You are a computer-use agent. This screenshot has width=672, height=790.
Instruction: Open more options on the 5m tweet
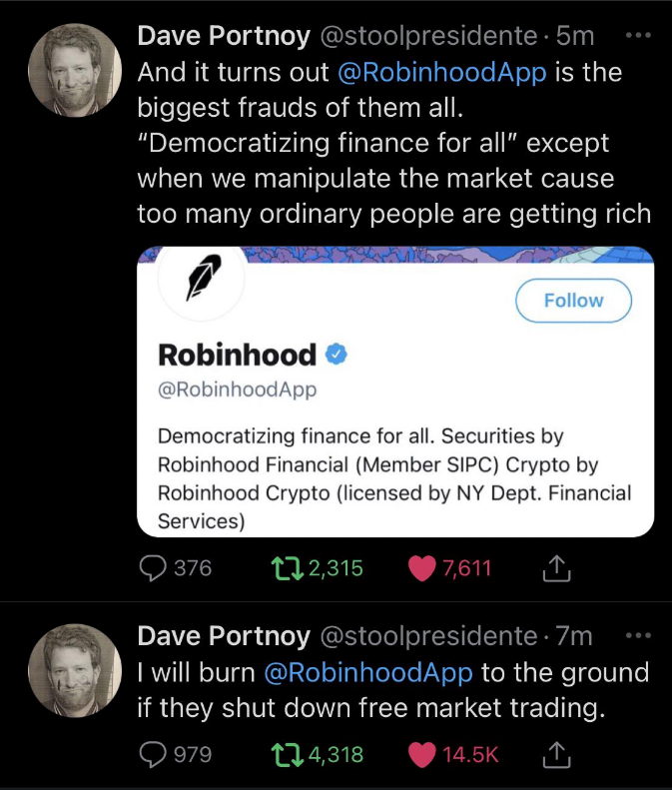[x=636, y=35]
